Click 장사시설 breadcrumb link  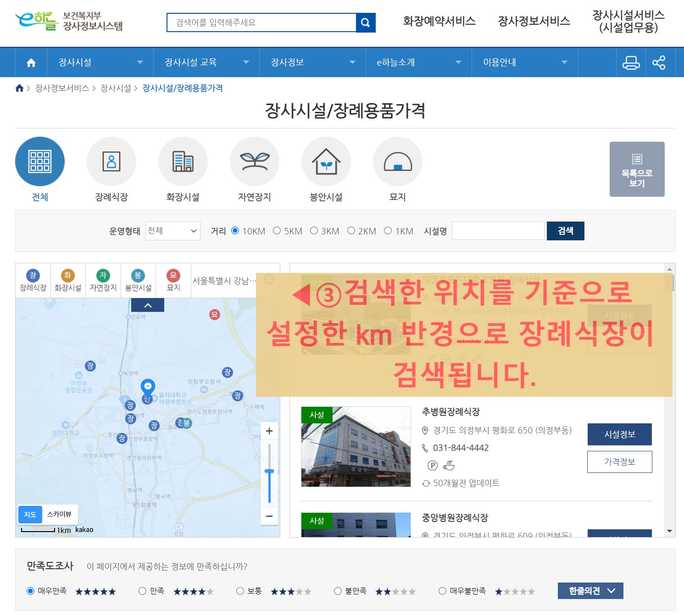point(116,88)
